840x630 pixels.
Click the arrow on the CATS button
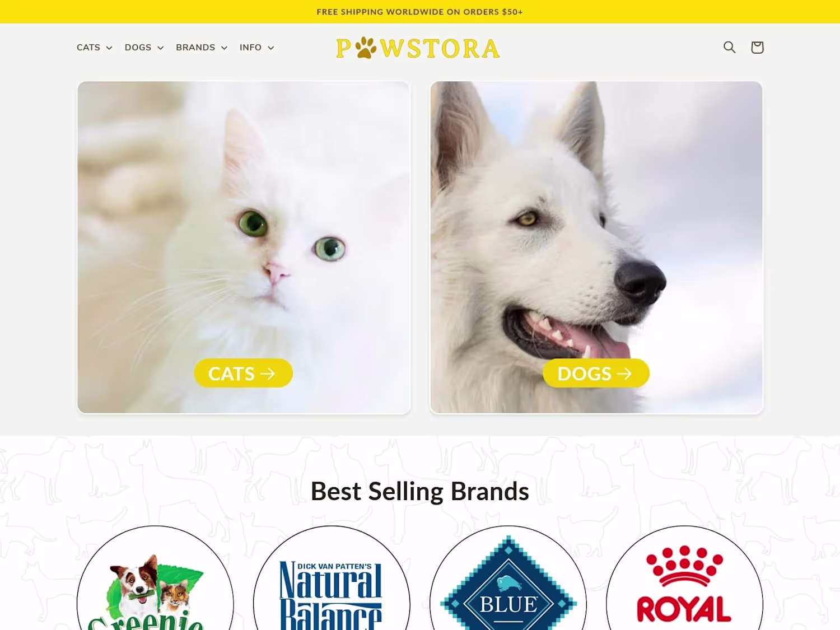point(268,374)
